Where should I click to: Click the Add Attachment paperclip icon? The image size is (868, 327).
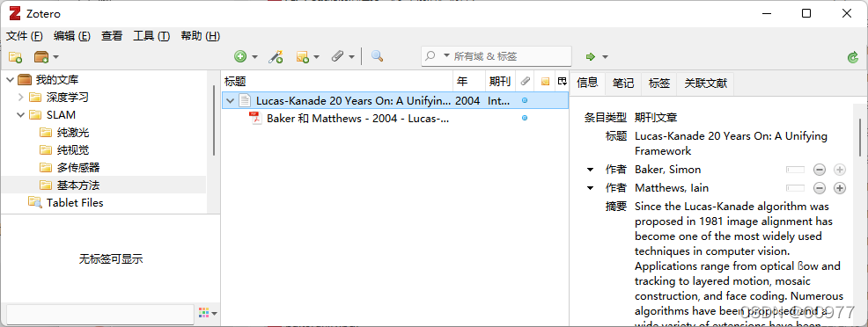coord(337,56)
